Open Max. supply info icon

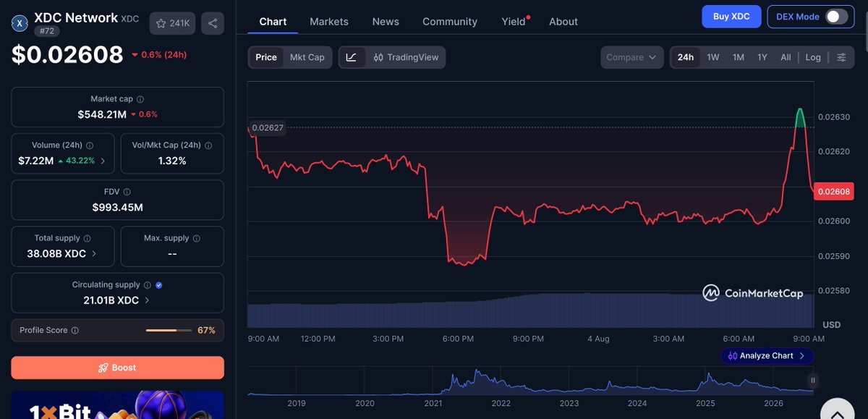coord(197,238)
